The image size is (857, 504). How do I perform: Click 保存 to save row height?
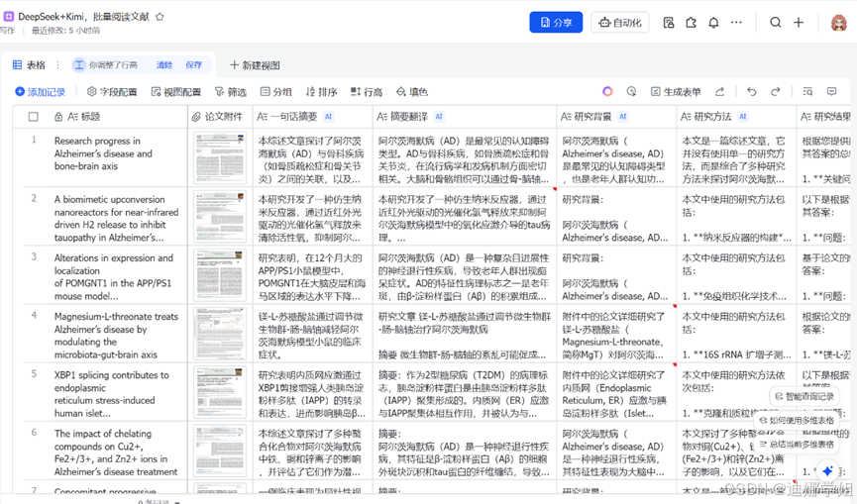(193, 65)
